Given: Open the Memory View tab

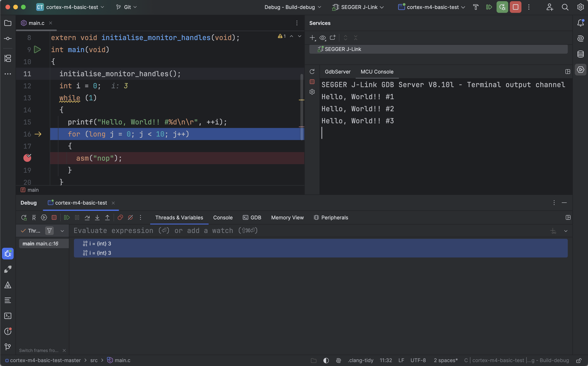Looking at the screenshot, I should point(287,217).
